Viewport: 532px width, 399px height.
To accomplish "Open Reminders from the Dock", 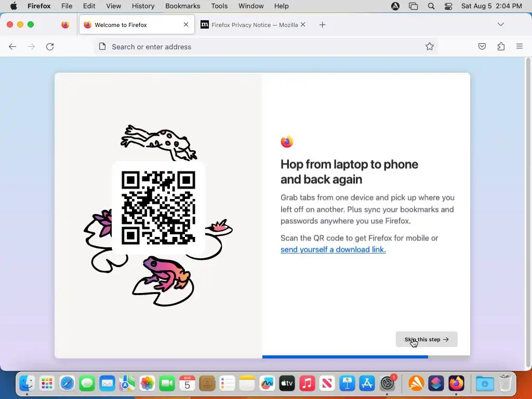I will 227,383.
